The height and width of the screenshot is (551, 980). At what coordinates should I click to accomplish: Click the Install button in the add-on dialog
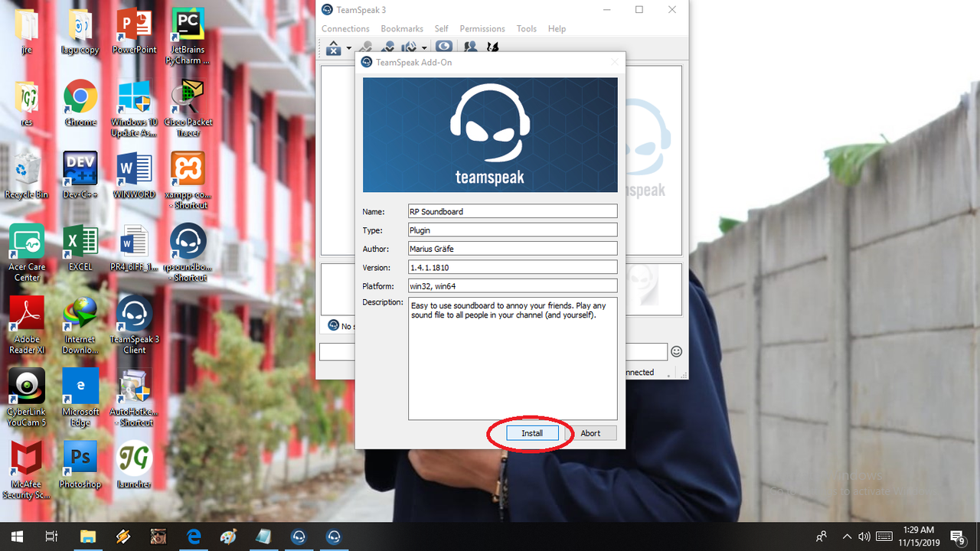(x=532, y=433)
